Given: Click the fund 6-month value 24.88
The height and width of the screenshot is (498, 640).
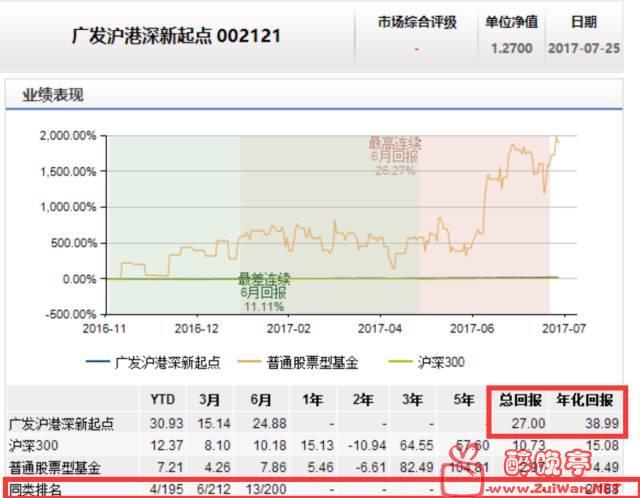Looking at the screenshot, I should click(269, 423).
